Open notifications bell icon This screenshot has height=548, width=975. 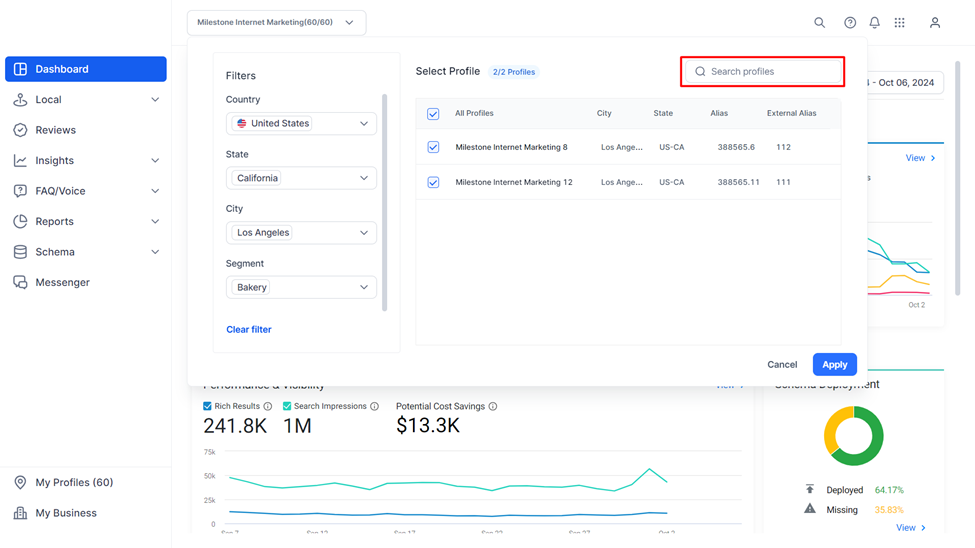click(874, 22)
